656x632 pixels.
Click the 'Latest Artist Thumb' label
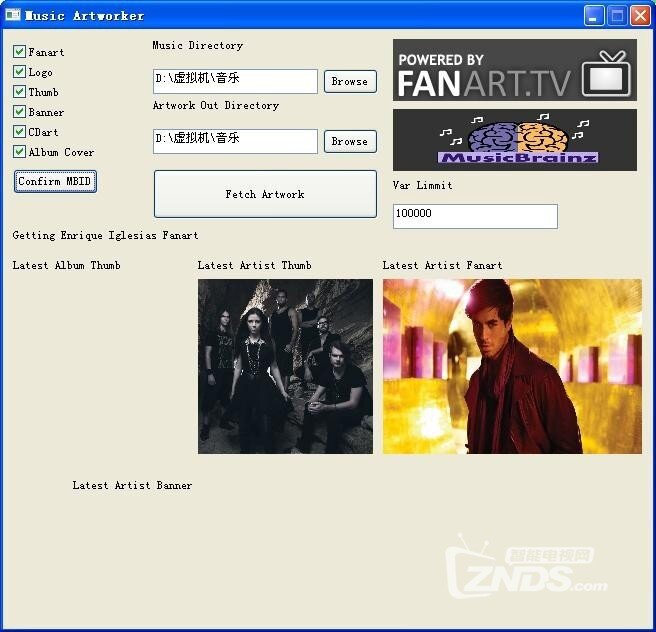pos(254,265)
